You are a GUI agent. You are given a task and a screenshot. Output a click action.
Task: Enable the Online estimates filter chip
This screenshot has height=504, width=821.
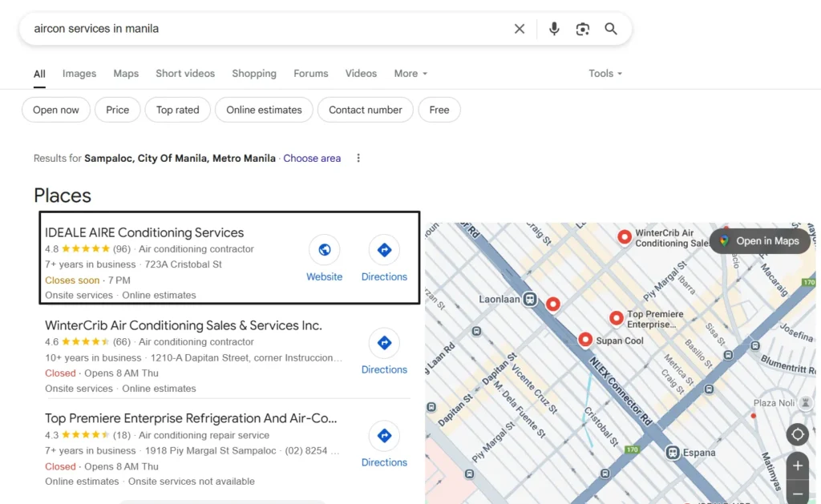[264, 110]
